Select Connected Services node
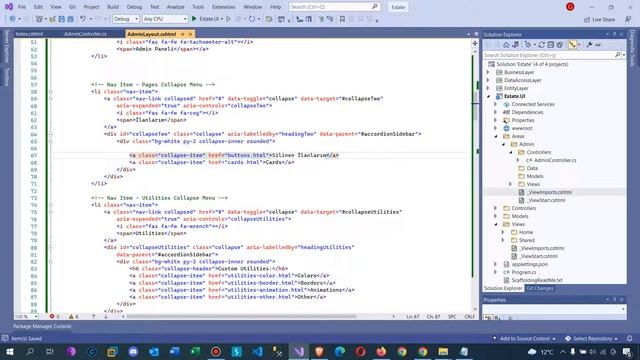The width and height of the screenshot is (640, 360). tap(533, 104)
